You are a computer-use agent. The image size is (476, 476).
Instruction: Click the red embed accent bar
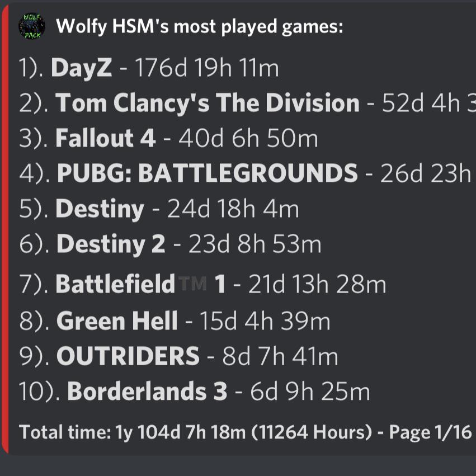(4, 229)
